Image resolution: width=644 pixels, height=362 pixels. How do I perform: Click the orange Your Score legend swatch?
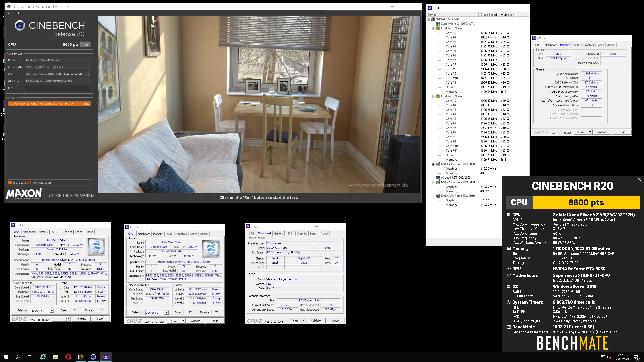click(x=10, y=183)
